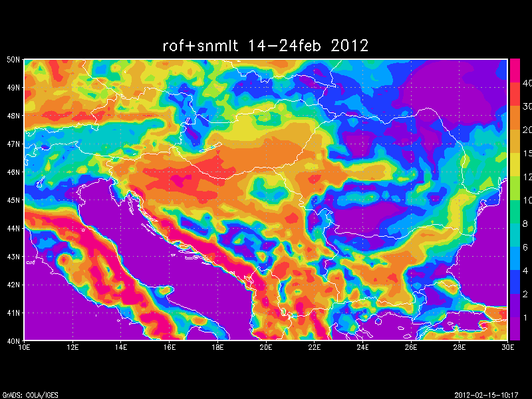Click the longitude label '18E'
Image resolution: width=532 pixels, height=399 pixels.
tap(217, 347)
